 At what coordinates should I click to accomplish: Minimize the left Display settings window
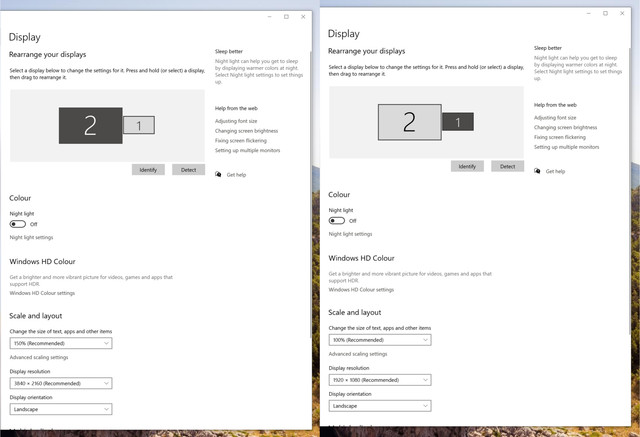[x=270, y=17]
